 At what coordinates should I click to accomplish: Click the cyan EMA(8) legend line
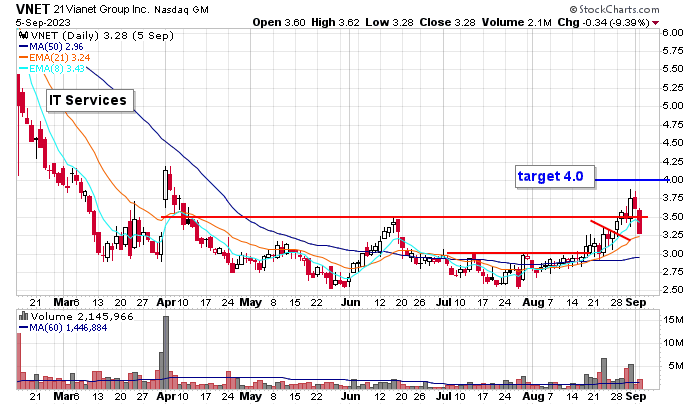(24, 69)
